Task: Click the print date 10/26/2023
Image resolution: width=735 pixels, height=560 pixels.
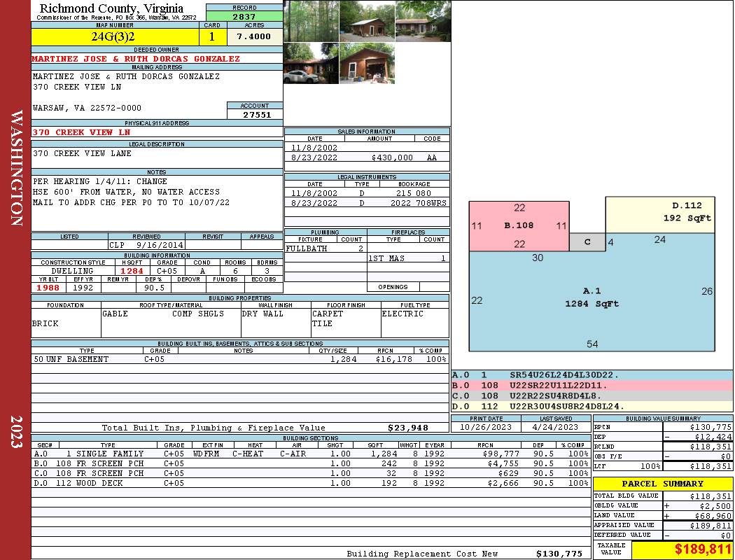Action: 486,428
